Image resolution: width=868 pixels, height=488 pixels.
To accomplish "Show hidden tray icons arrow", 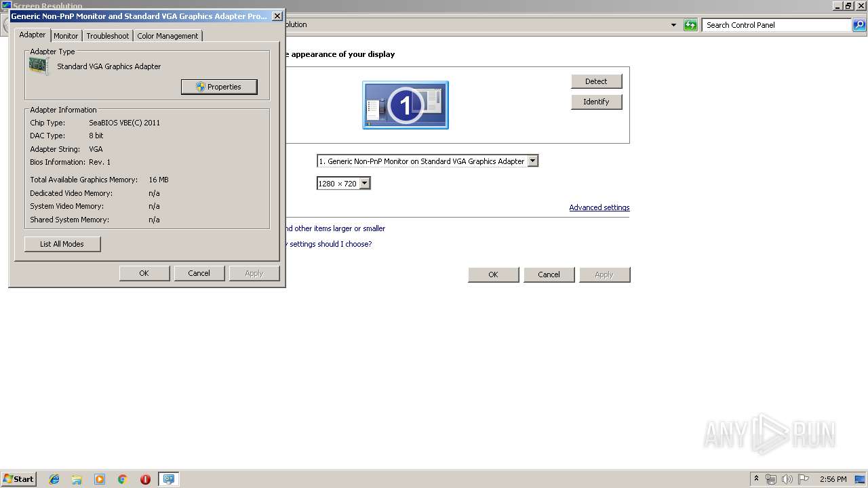I will pyautogui.click(x=756, y=479).
